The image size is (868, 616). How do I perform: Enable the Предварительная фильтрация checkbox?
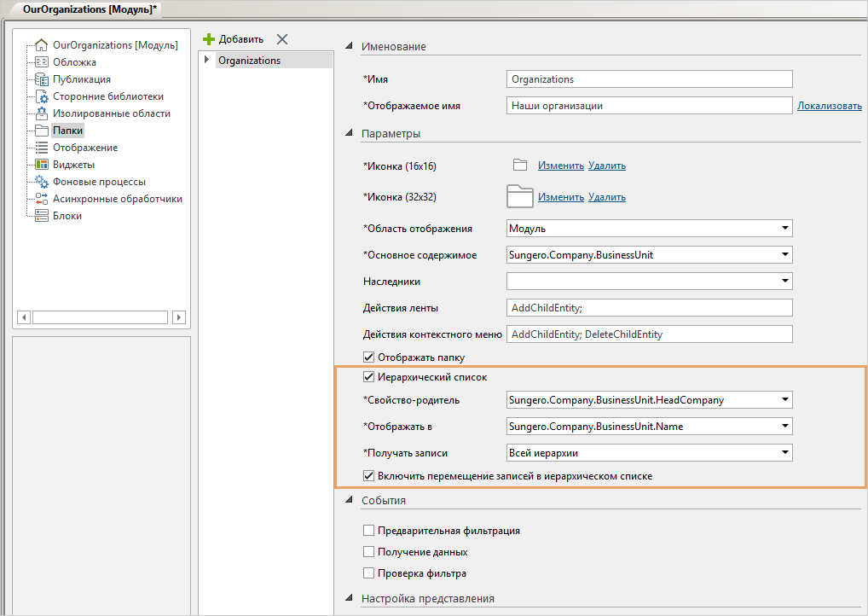(x=368, y=531)
